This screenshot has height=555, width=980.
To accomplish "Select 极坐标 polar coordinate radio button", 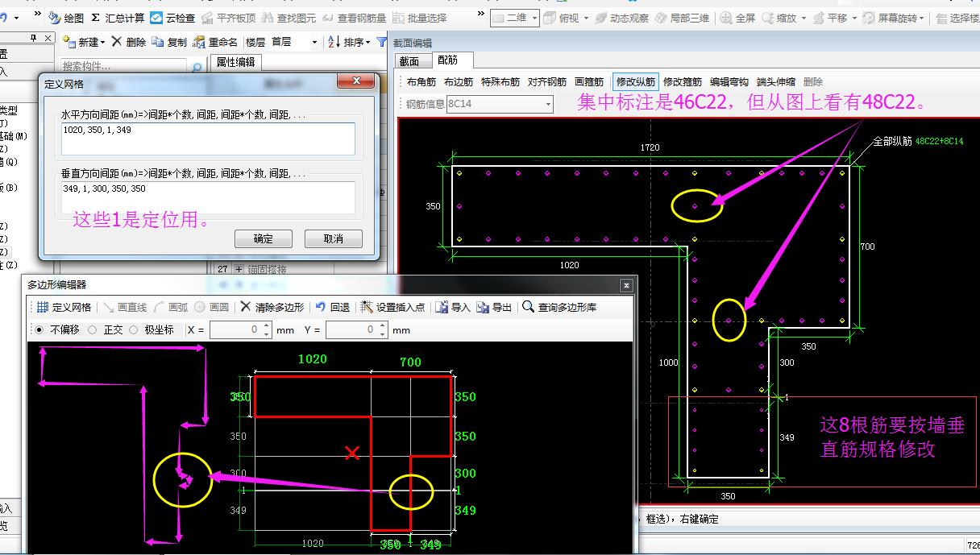I will (133, 329).
